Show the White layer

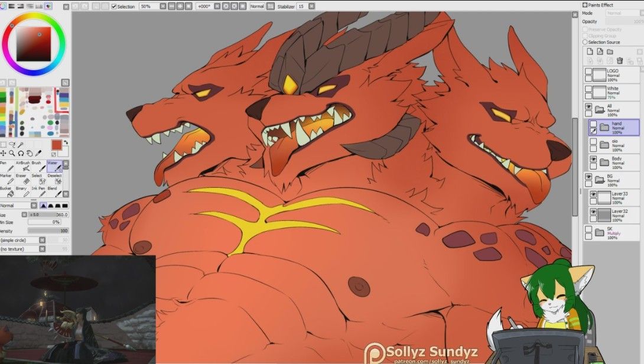[x=588, y=89]
